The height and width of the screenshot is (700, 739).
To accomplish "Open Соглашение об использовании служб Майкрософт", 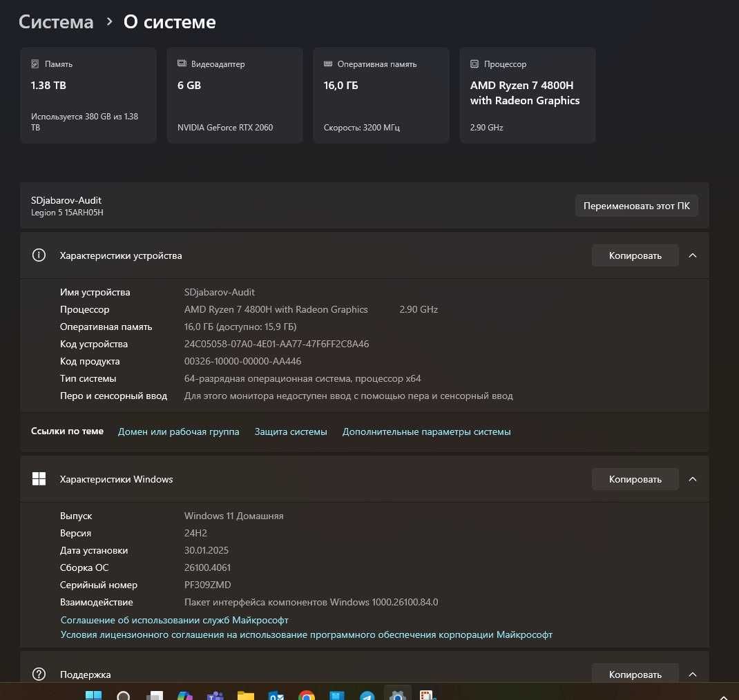I will point(174,620).
